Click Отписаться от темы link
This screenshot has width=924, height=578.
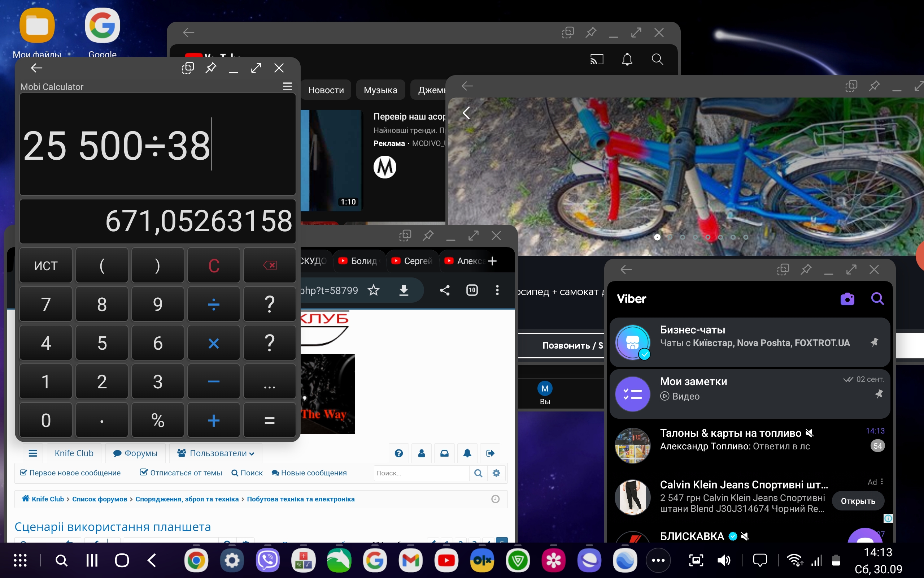[181, 473]
